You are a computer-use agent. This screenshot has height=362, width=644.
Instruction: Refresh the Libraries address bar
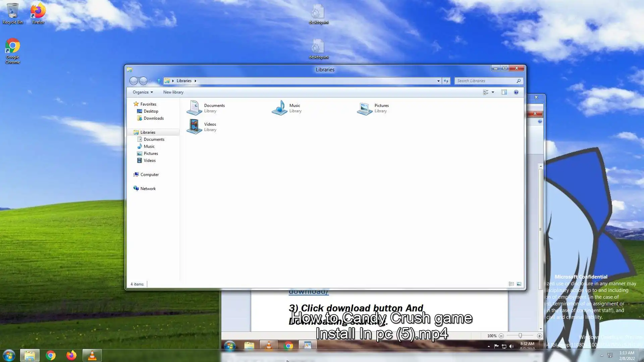click(x=446, y=81)
